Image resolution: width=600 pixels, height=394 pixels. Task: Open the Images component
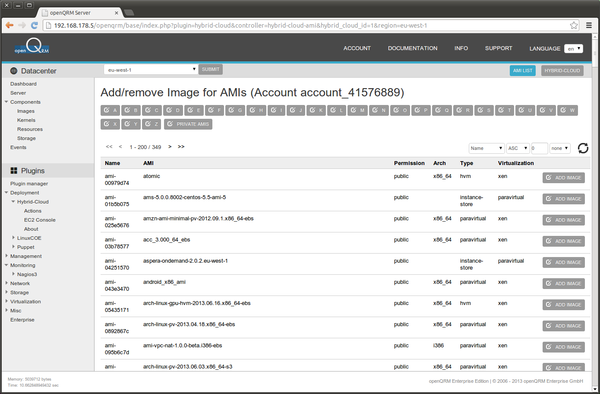26,111
